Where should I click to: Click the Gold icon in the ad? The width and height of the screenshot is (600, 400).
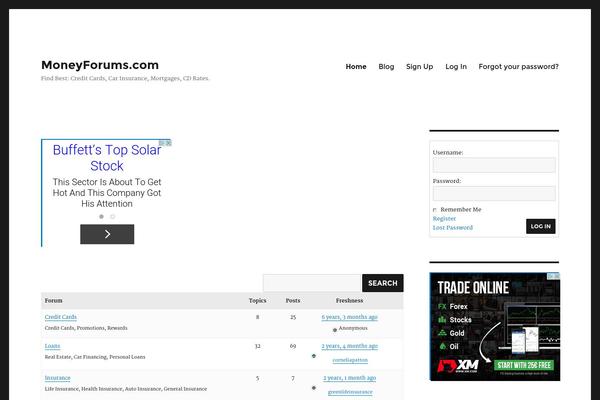(x=442, y=333)
